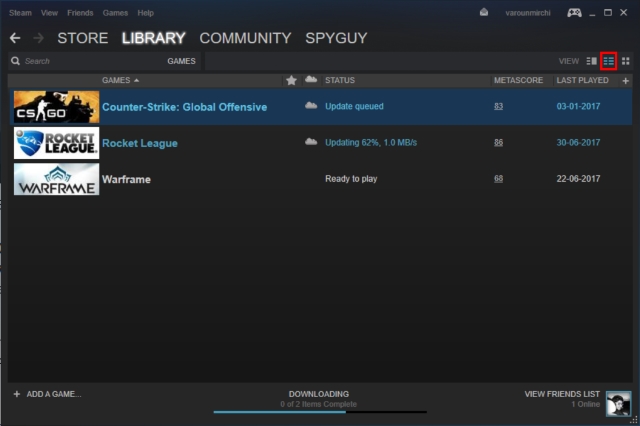Go back with the left arrow
The height and width of the screenshot is (426, 640).
tap(15, 38)
